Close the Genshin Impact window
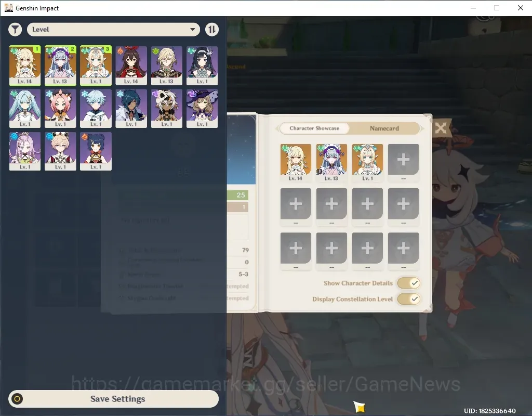Viewport: 532px width, 416px height. click(x=520, y=8)
